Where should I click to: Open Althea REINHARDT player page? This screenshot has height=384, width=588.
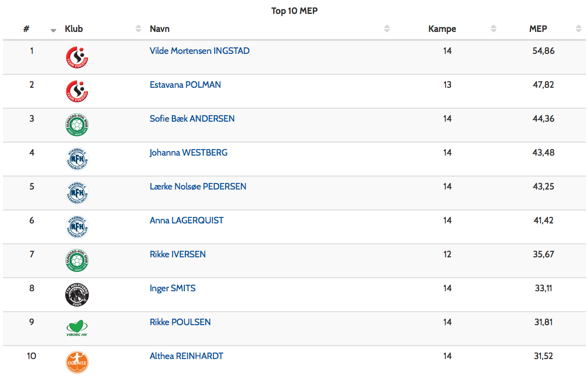coord(186,356)
